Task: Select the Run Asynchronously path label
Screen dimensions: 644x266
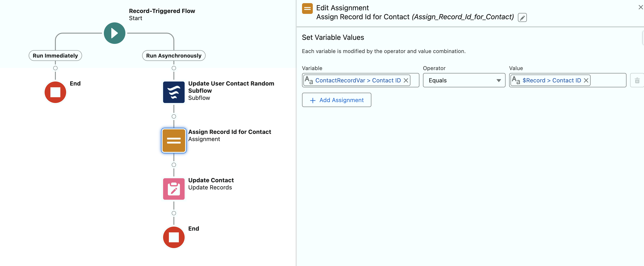Action: pyautogui.click(x=174, y=56)
